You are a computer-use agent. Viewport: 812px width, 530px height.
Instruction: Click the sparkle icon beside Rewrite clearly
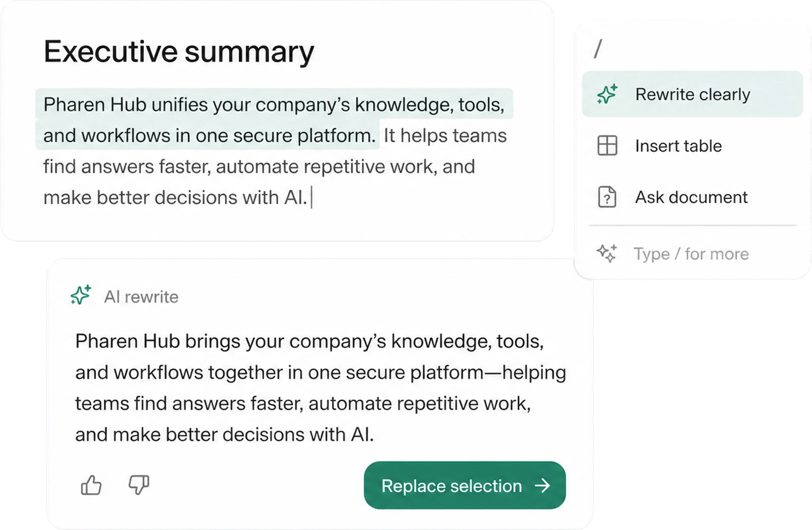(x=607, y=94)
